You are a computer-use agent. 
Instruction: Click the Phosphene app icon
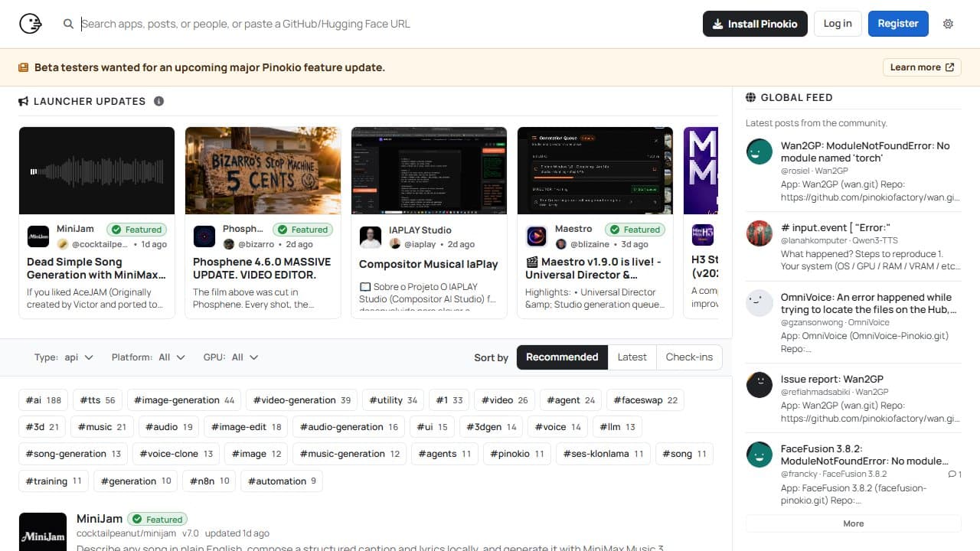click(204, 236)
